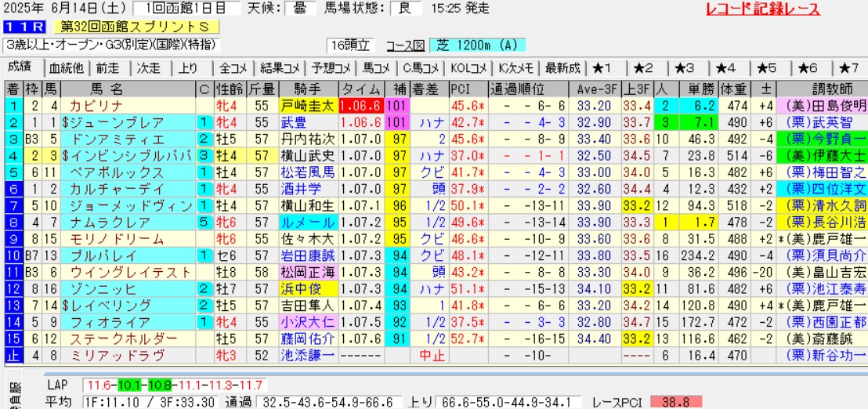The height and width of the screenshot is (409, 868).
Task: Open horse カピリナ in first row
Action: (95, 106)
